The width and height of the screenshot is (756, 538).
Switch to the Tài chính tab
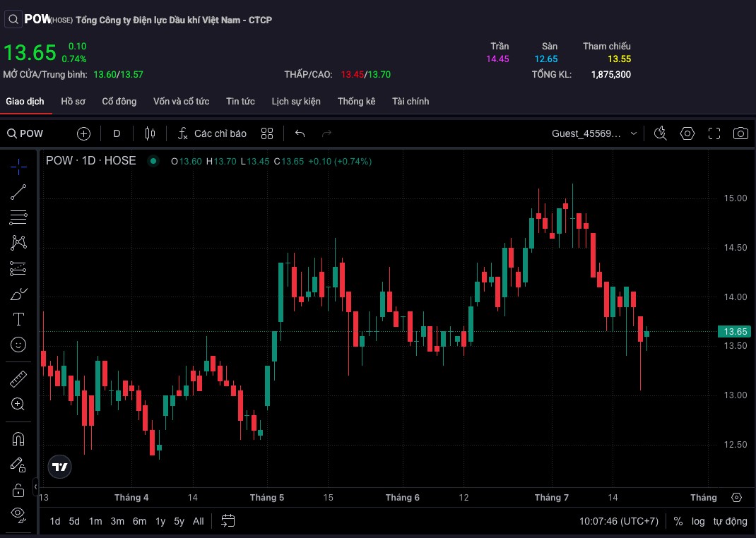point(411,101)
